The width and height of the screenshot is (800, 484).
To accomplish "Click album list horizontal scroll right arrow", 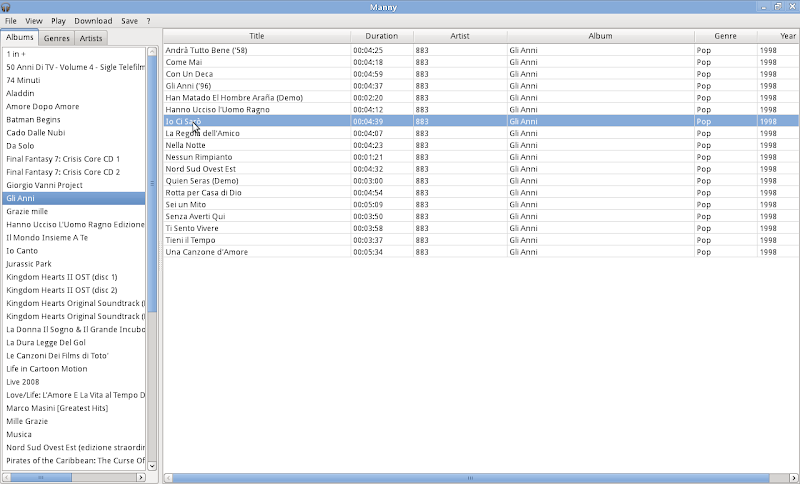I will 141,477.
